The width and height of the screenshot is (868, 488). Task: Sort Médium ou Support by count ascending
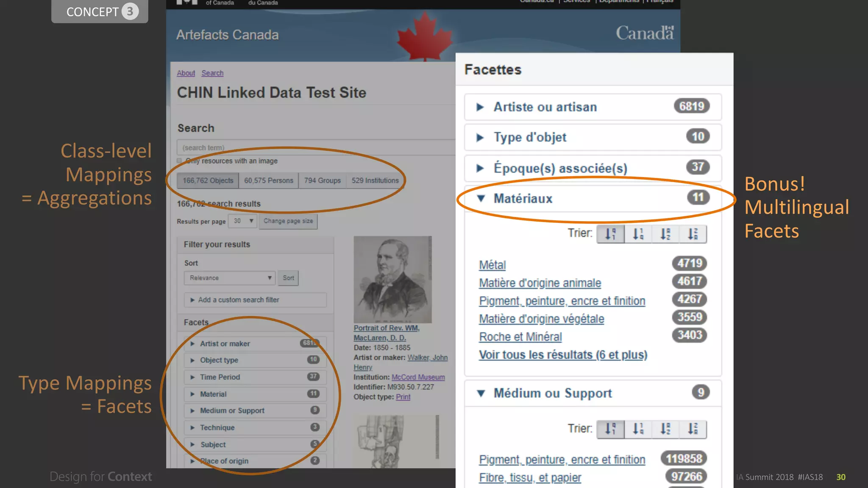click(638, 429)
